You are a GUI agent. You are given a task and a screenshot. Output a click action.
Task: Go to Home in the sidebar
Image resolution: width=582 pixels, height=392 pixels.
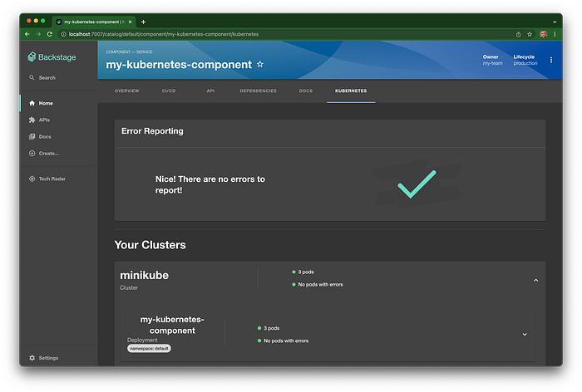click(41, 103)
